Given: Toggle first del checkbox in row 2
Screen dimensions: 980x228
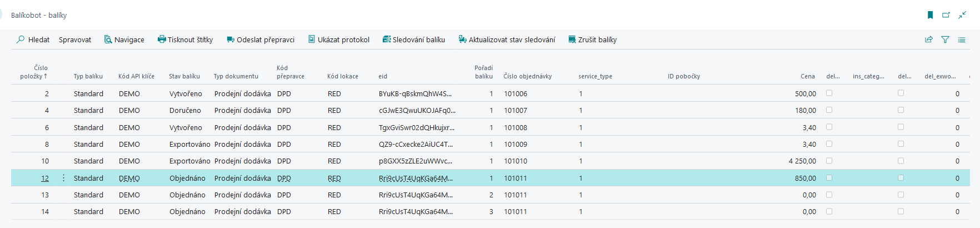Looking at the screenshot, I should click(x=829, y=93).
